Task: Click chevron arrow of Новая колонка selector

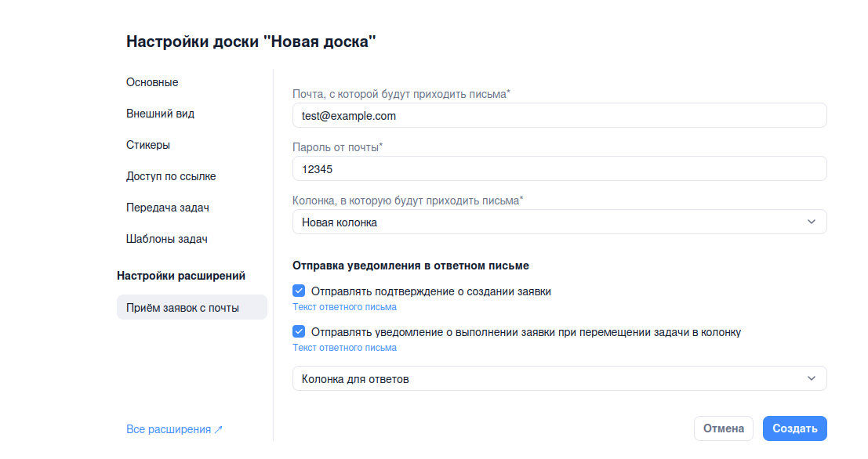Action: pos(812,222)
